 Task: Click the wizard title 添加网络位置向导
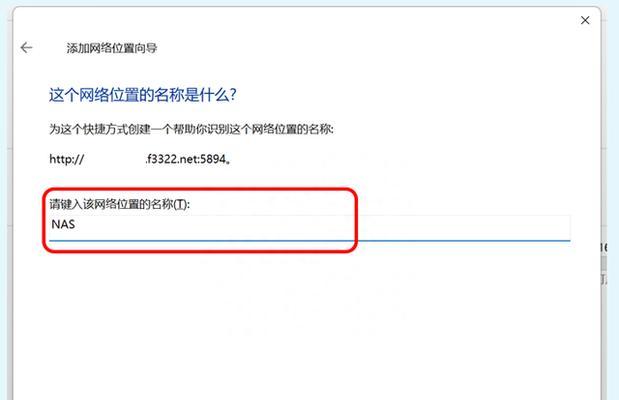(112, 48)
